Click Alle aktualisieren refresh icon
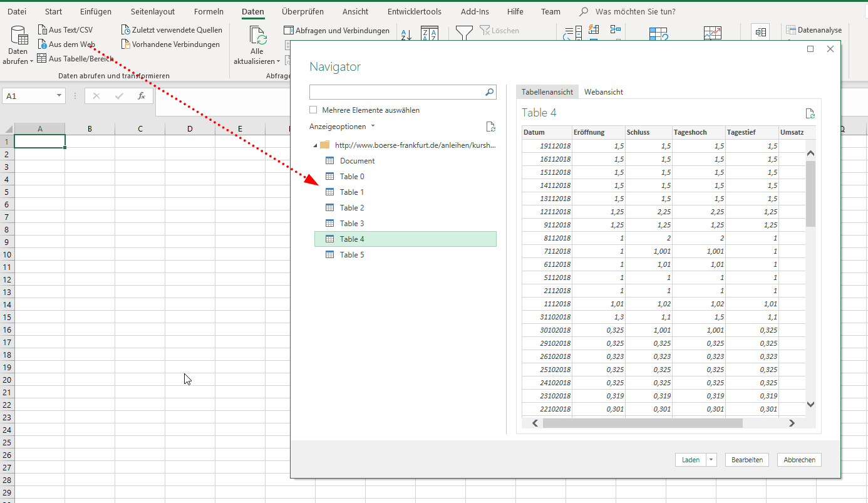The height and width of the screenshot is (503, 868). coord(257,36)
